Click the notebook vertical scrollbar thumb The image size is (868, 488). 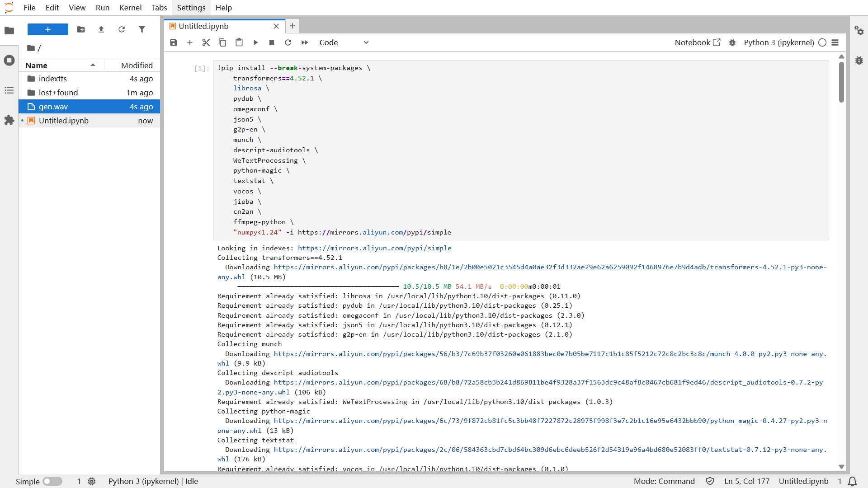click(x=841, y=82)
